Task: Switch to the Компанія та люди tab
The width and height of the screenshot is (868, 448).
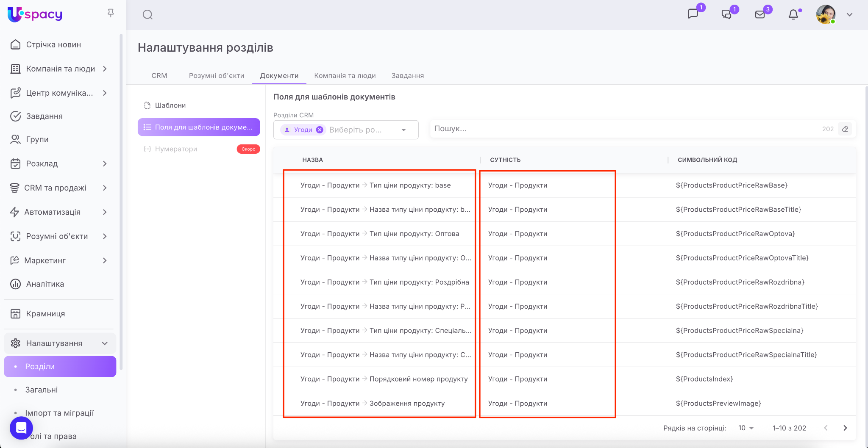Action: 345,75
